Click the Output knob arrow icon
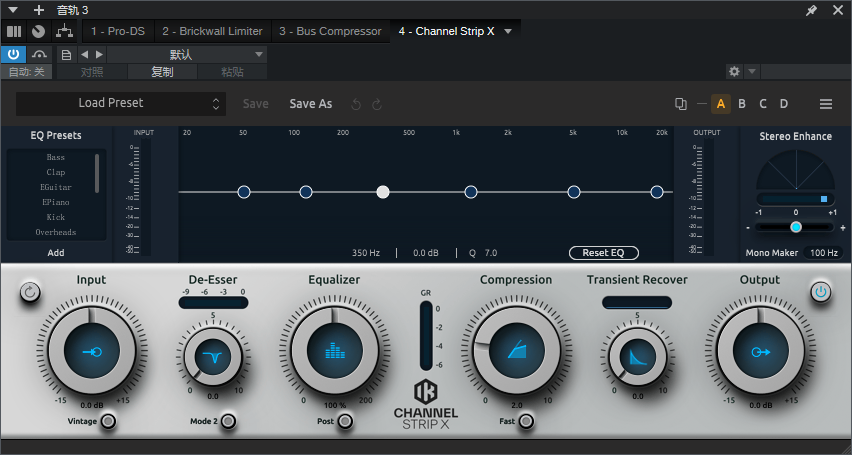Image resolution: width=852 pixels, height=455 pixels. pyautogui.click(x=760, y=352)
